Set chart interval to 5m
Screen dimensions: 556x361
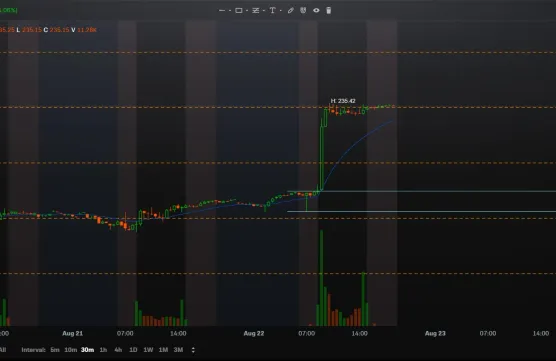click(55, 350)
